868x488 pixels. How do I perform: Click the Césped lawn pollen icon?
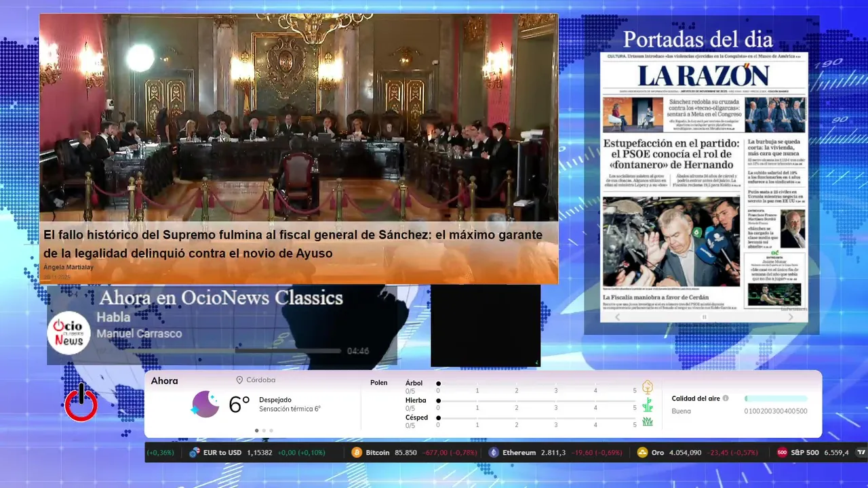[648, 422]
